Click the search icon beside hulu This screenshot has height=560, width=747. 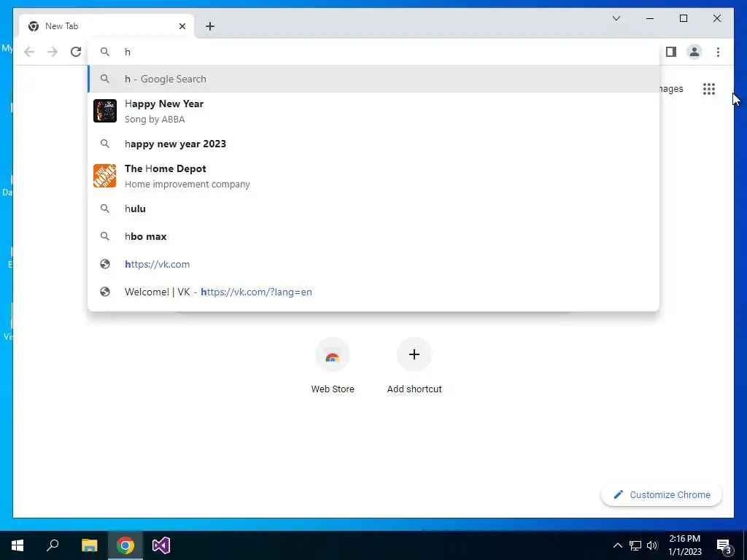[x=105, y=209]
